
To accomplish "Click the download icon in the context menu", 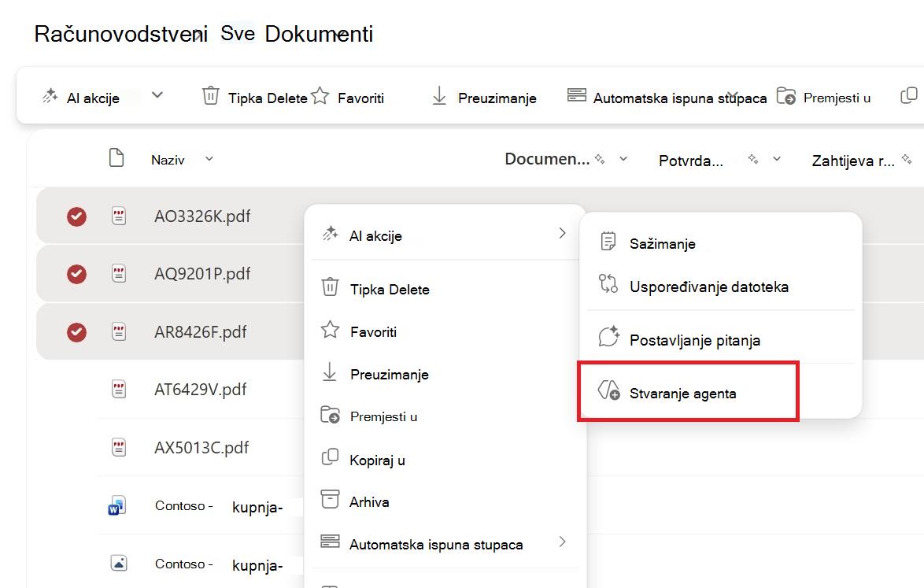I will (x=330, y=372).
